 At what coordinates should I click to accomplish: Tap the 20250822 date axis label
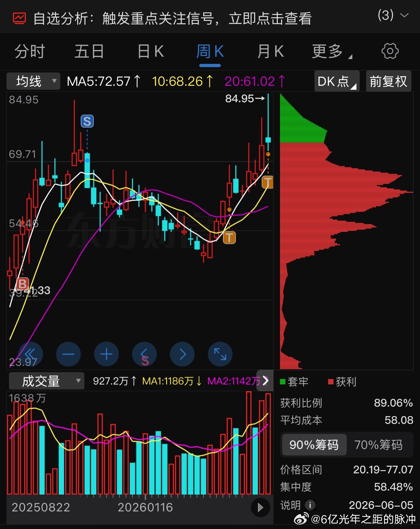pos(41,507)
